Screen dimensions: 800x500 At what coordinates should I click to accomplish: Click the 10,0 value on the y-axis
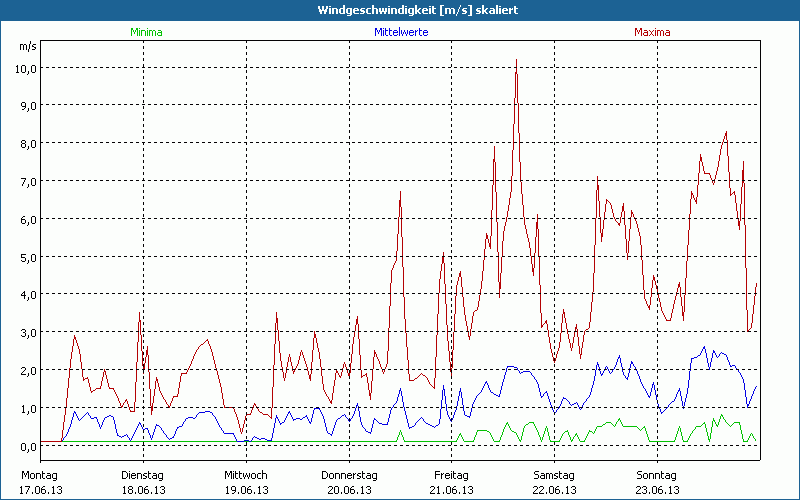click(x=25, y=68)
